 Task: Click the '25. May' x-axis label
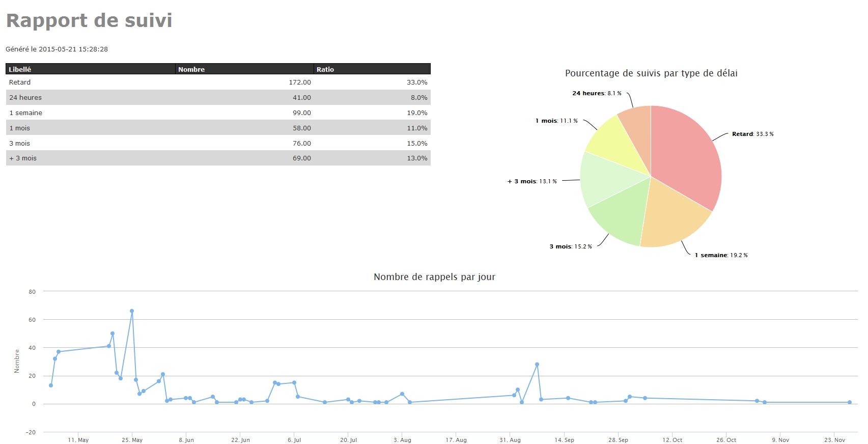coord(132,440)
